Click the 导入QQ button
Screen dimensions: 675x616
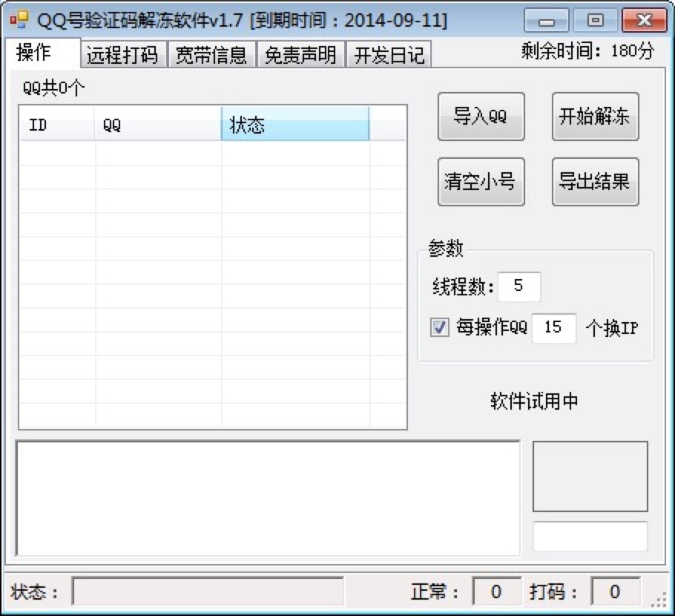pos(481,117)
